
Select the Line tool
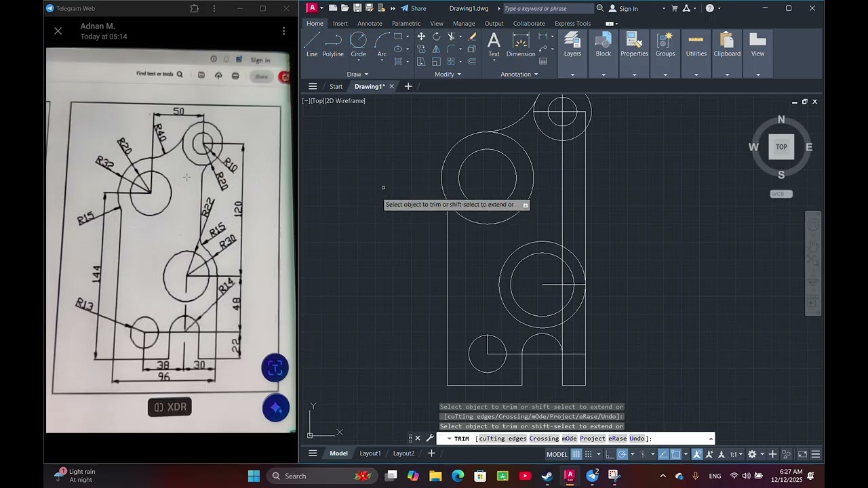312,45
